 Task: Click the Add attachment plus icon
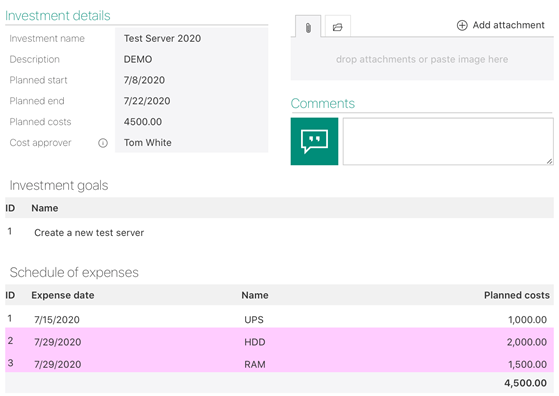(x=462, y=25)
